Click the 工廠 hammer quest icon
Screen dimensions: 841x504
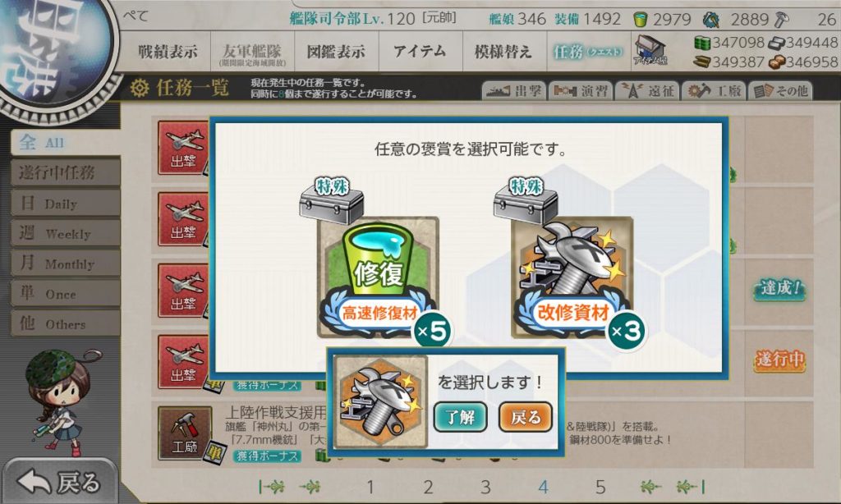pos(185,433)
